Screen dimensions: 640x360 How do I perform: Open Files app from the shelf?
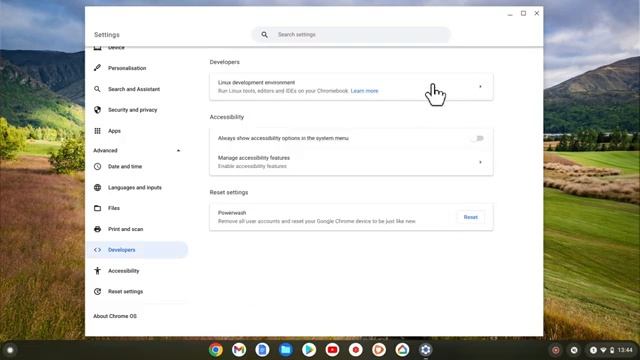pos(286,350)
